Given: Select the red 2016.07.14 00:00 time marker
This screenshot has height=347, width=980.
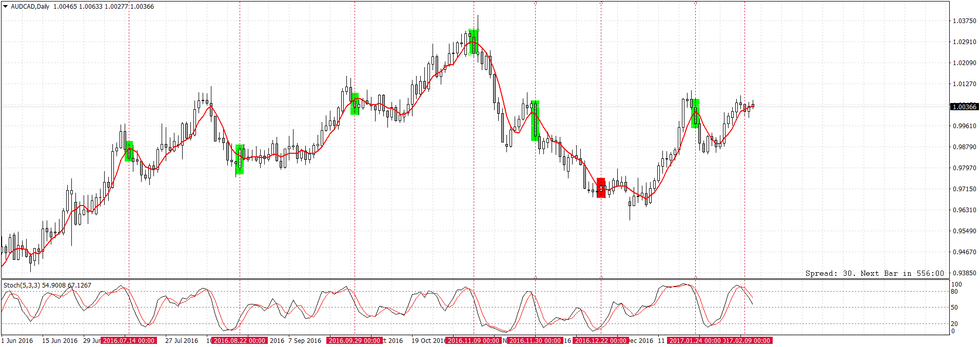Looking at the screenshot, I should click(x=129, y=341).
